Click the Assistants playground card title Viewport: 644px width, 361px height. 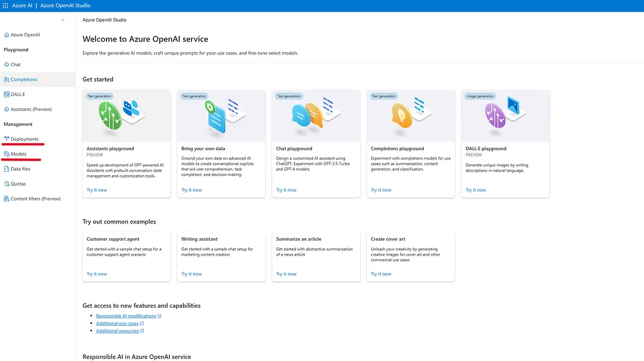[x=110, y=148]
